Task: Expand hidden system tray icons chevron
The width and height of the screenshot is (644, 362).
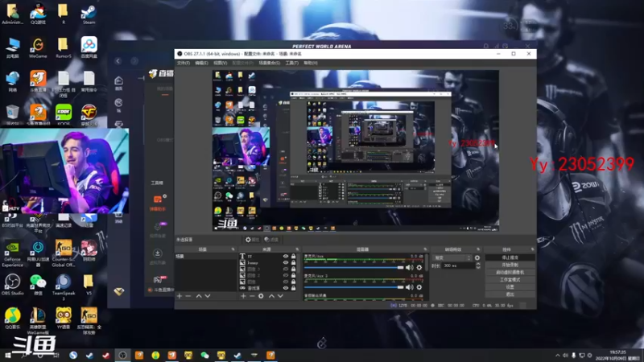Action: (x=557, y=356)
